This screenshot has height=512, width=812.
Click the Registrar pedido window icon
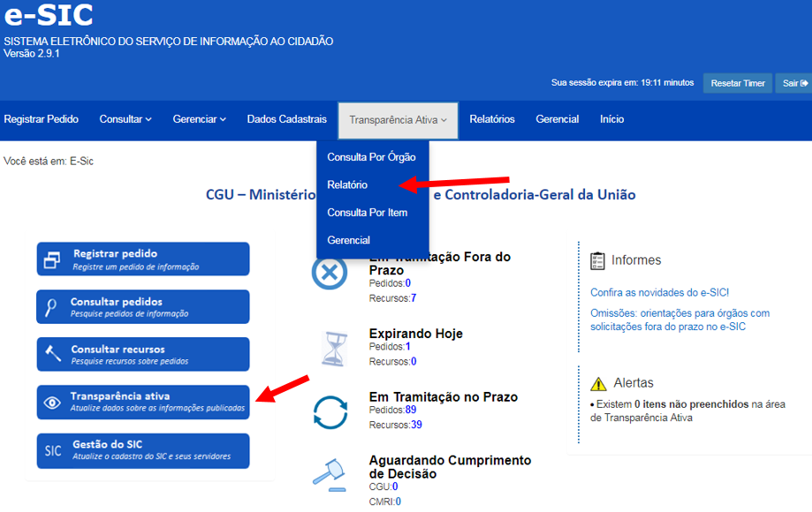point(52,260)
